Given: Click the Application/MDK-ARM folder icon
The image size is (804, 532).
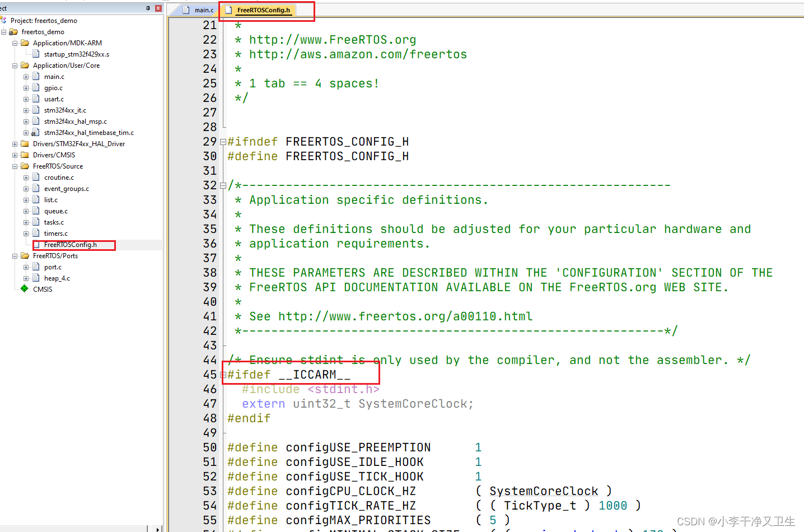Looking at the screenshot, I should coord(25,43).
